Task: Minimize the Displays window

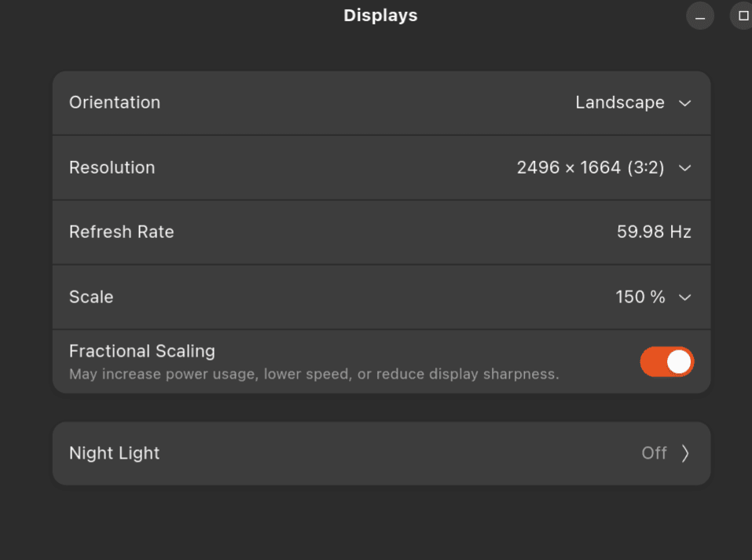Action: [699, 16]
